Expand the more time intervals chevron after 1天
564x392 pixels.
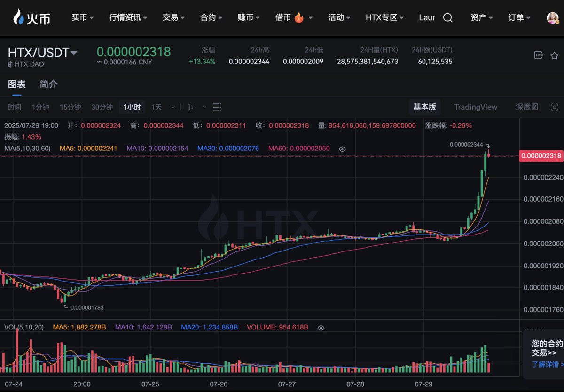173,107
